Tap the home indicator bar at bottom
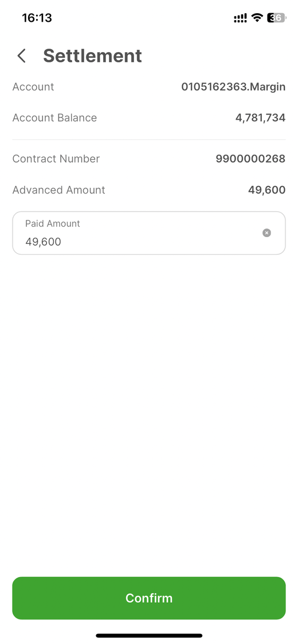 (149, 635)
